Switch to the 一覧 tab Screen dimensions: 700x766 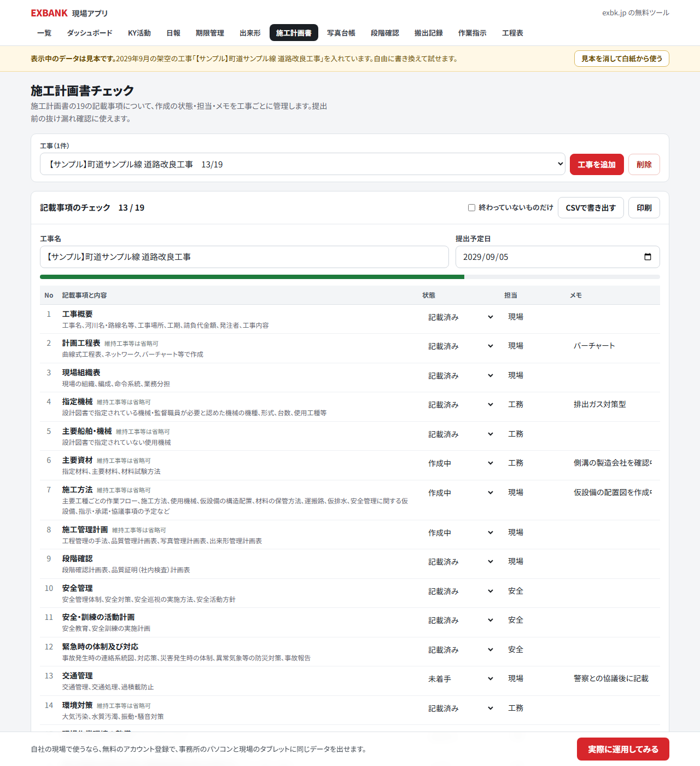click(x=44, y=33)
